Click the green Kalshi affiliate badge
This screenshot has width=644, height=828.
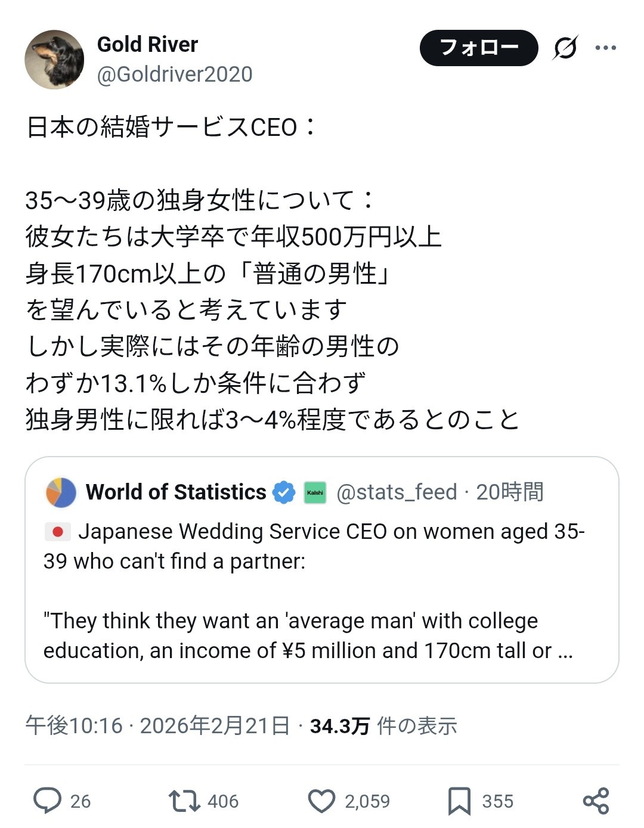(x=315, y=492)
